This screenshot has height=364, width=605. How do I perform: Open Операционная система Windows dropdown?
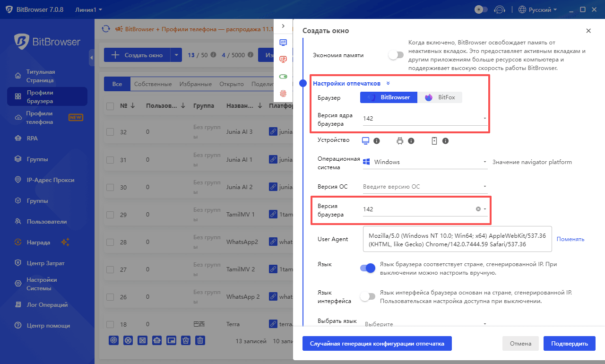click(x=424, y=162)
